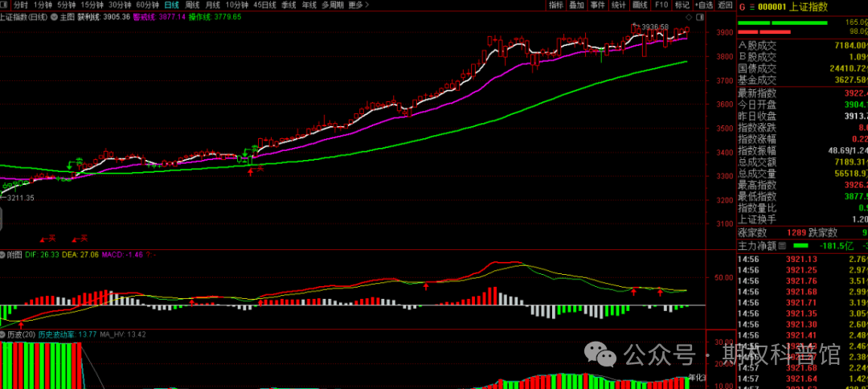Click the B股成交 row
The image size is (868, 389).
pyautogui.click(x=802, y=56)
